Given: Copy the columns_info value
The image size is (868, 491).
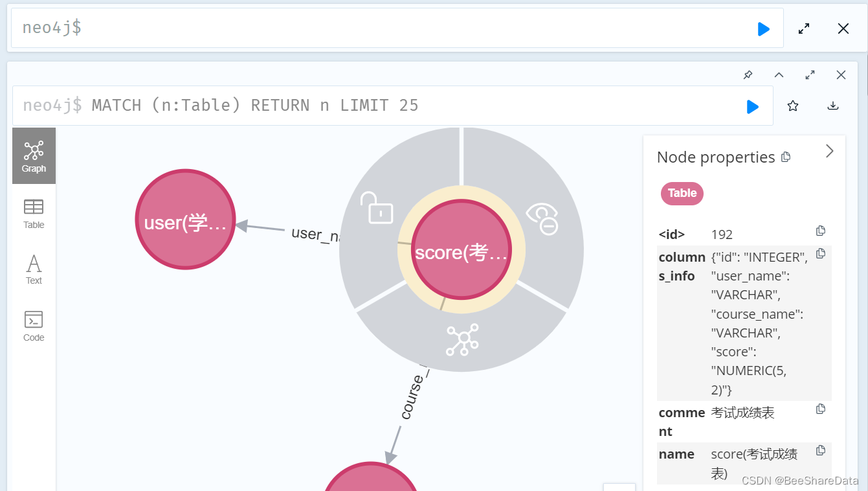Looking at the screenshot, I should click(821, 254).
